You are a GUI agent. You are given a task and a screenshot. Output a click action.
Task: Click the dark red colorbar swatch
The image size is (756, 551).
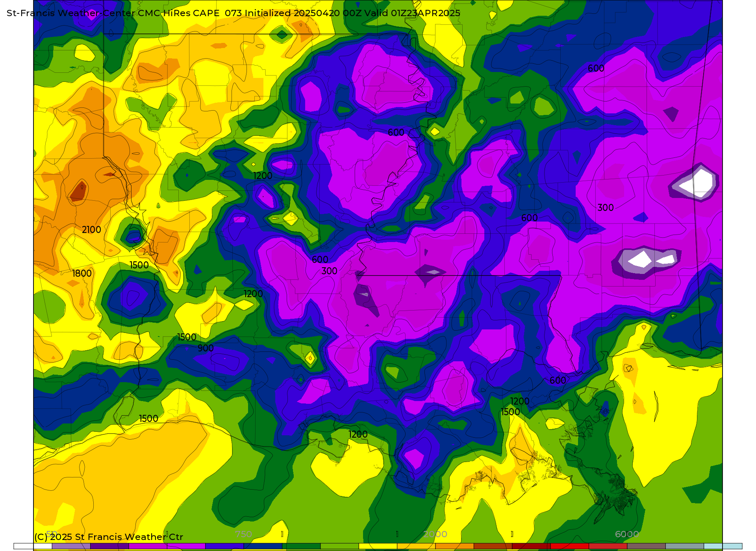click(x=532, y=546)
